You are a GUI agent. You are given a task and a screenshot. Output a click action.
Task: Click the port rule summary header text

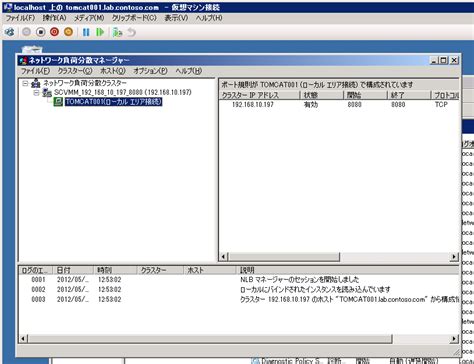tap(317, 85)
